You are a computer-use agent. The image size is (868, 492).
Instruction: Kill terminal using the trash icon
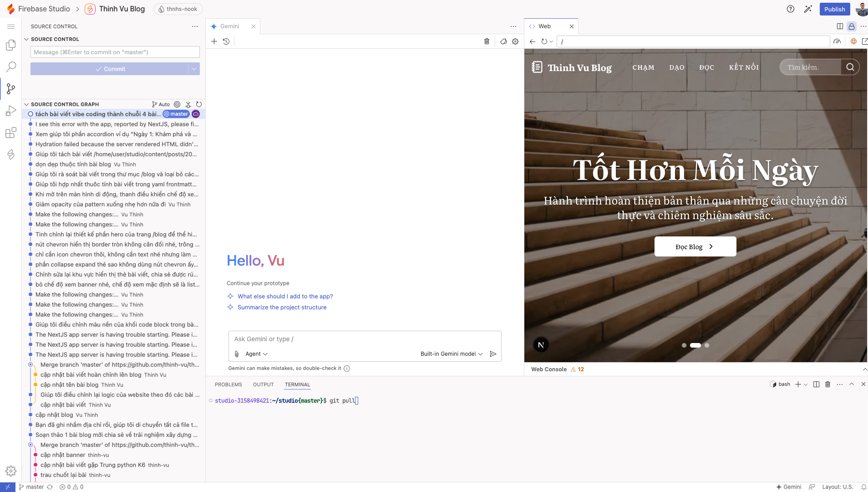(827, 384)
